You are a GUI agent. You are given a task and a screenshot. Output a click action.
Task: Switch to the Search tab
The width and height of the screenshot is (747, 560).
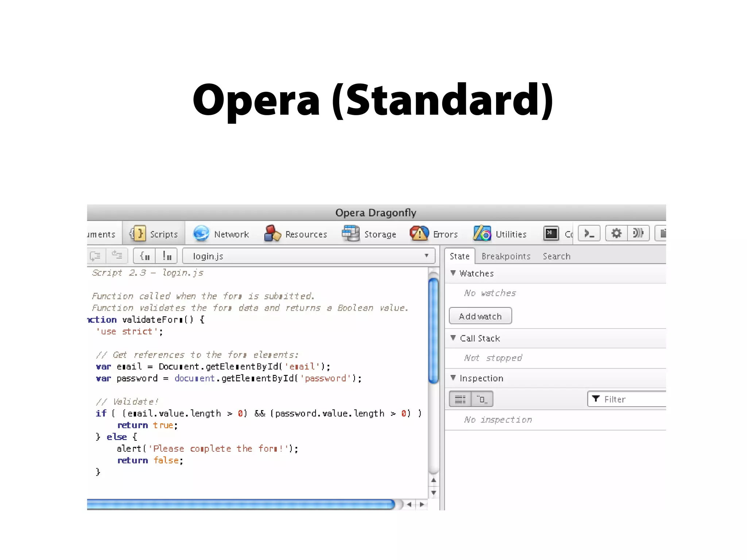click(x=556, y=256)
